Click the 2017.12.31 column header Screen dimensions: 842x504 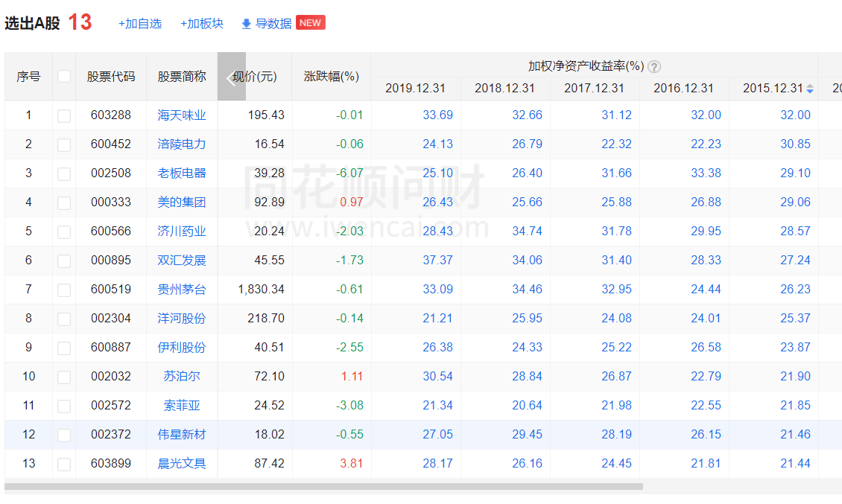(x=594, y=89)
